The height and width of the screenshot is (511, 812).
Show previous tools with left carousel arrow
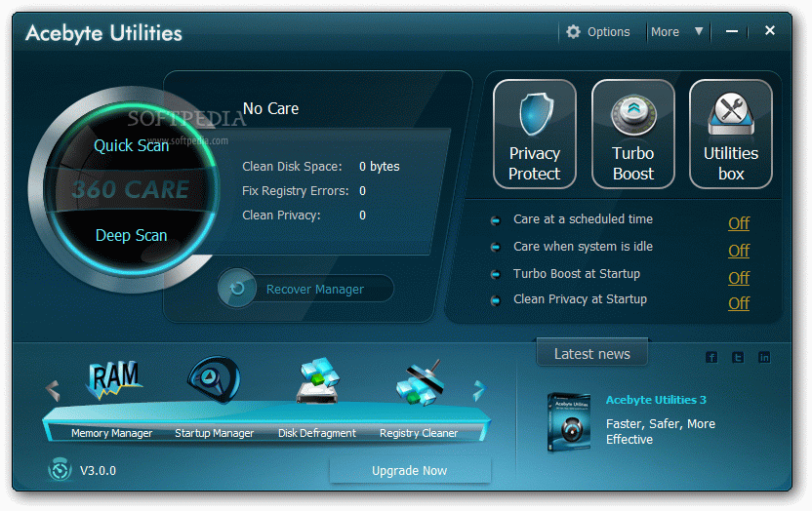coord(53,390)
